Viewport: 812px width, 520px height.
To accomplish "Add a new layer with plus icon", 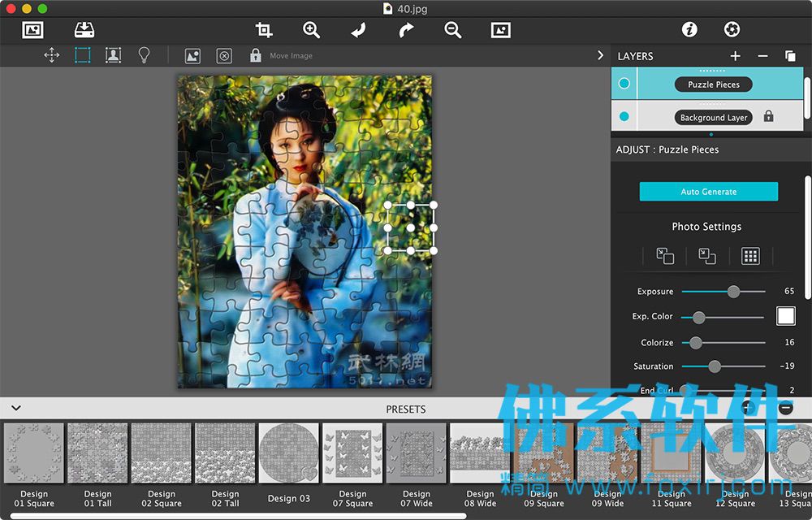I will [736, 56].
